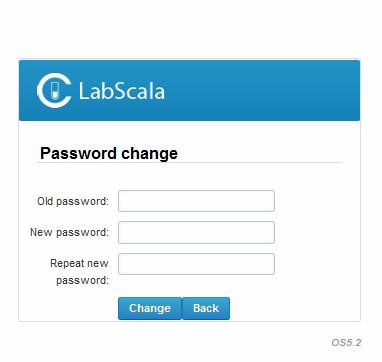Click the OS5.2 version text
This screenshot has height=362, width=382.
pos(346,342)
